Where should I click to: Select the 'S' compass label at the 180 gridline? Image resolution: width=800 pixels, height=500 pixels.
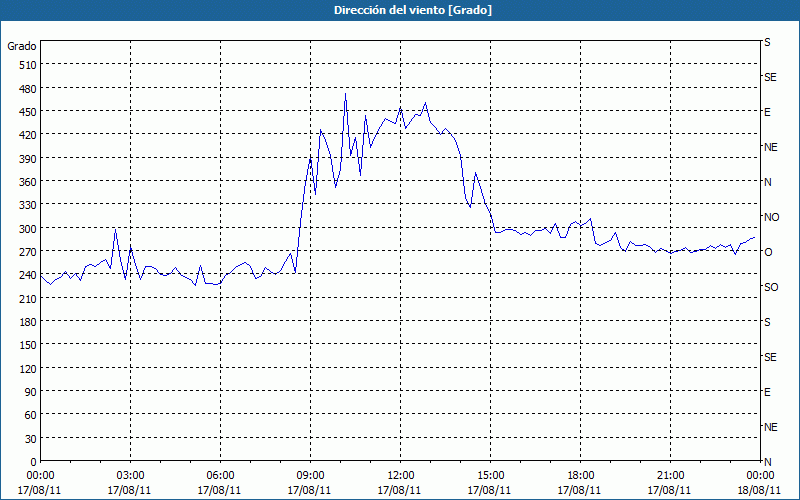[767, 322]
